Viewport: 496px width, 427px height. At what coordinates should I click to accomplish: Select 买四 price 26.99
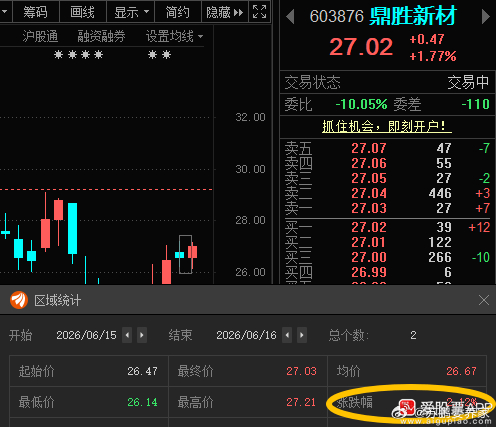click(369, 272)
